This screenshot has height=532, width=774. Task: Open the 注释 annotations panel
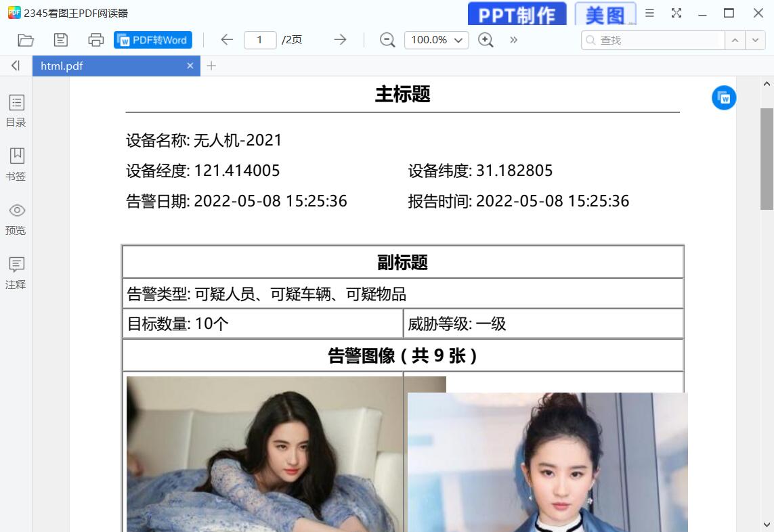[16, 273]
